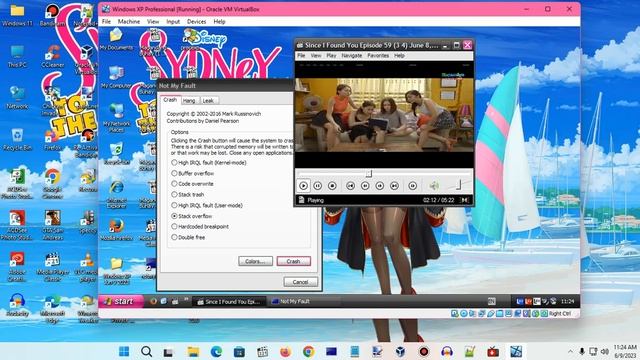Click Audacity headphones icon in taskbar

click(x=447, y=351)
